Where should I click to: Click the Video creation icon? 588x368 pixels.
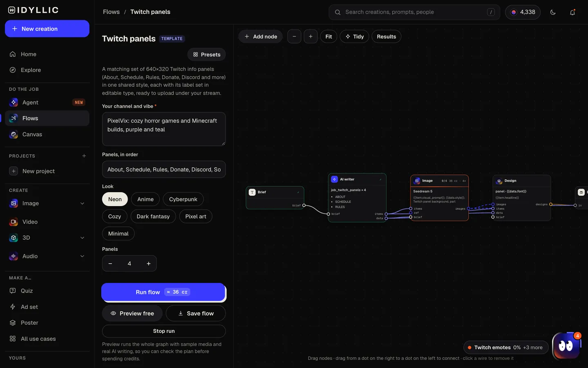pos(13,222)
